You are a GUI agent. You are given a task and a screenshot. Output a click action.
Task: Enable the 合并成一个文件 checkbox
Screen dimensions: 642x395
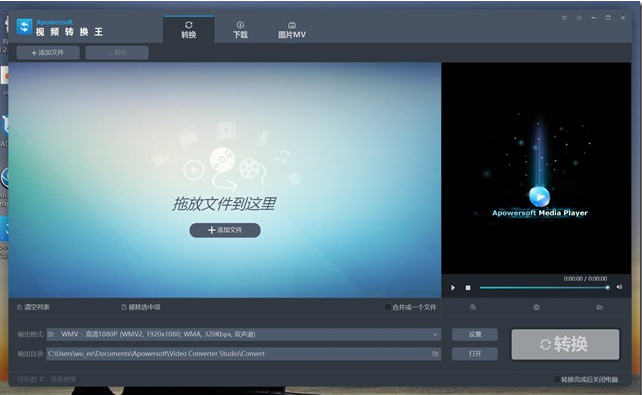tap(388, 307)
